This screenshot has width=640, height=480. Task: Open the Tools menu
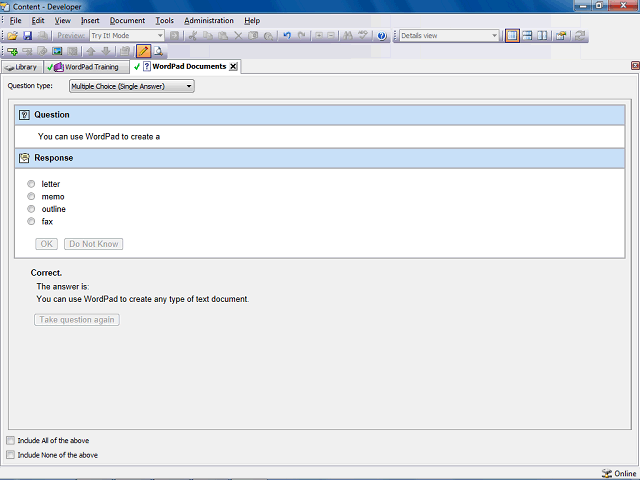click(x=164, y=20)
